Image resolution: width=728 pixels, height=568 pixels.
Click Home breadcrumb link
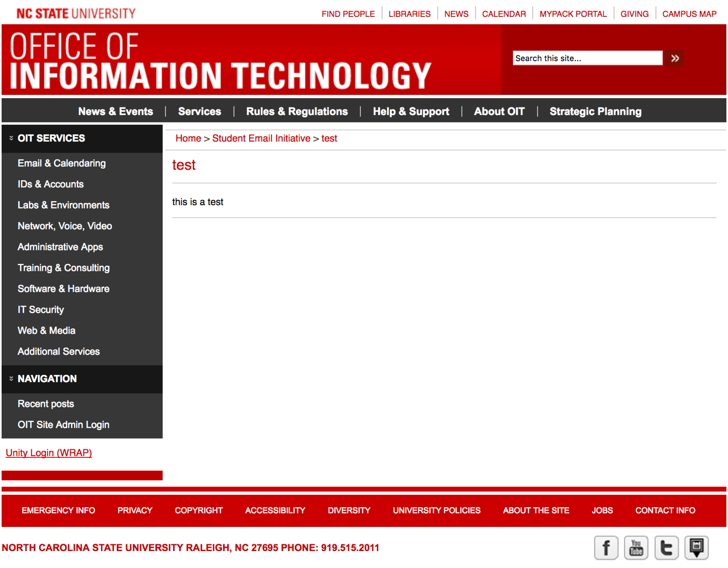click(x=188, y=138)
